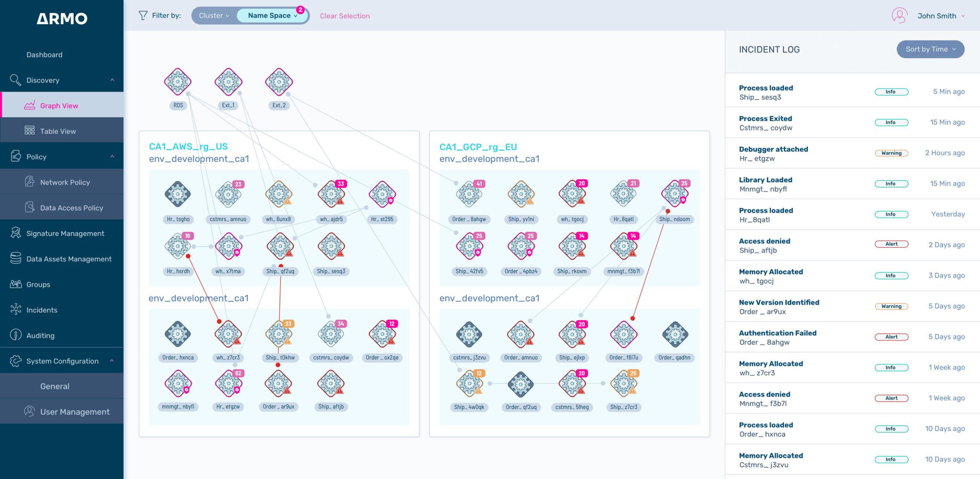Open General system configuration

[x=62, y=386]
